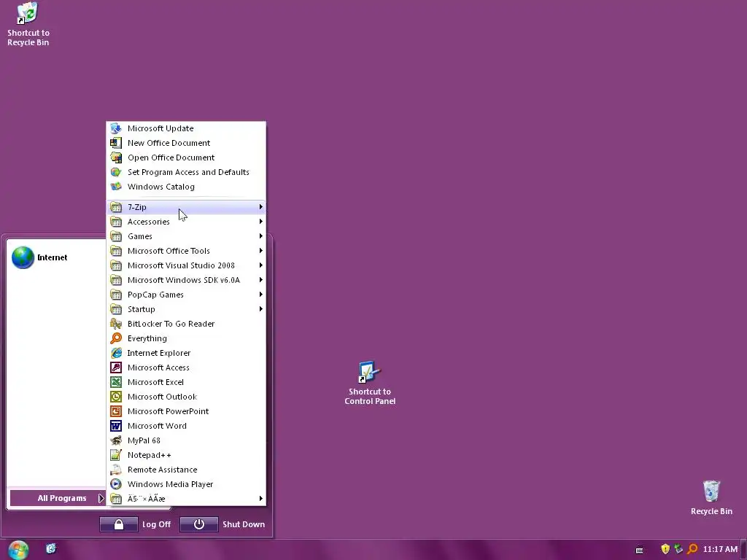Launch Microsoft Excel
This screenshot has height=560, width=747.
186,382
